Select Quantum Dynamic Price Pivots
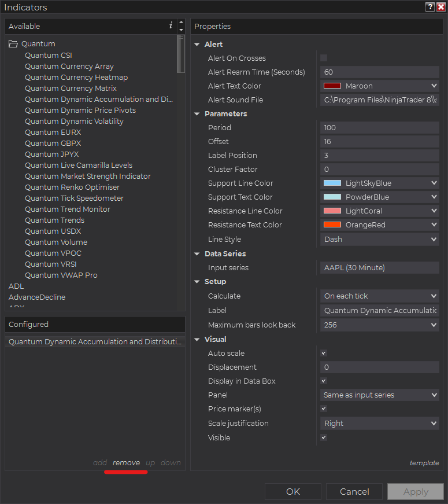 80,111
